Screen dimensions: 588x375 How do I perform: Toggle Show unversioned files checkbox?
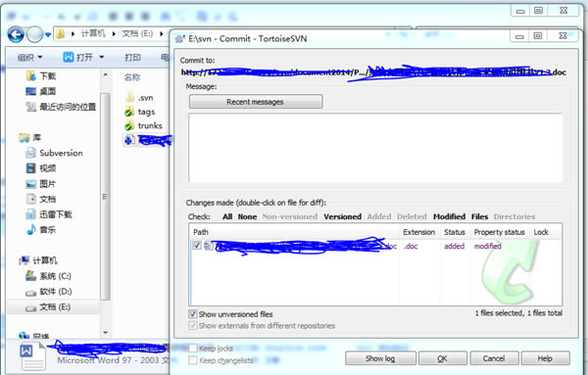(x=193, y=314)
